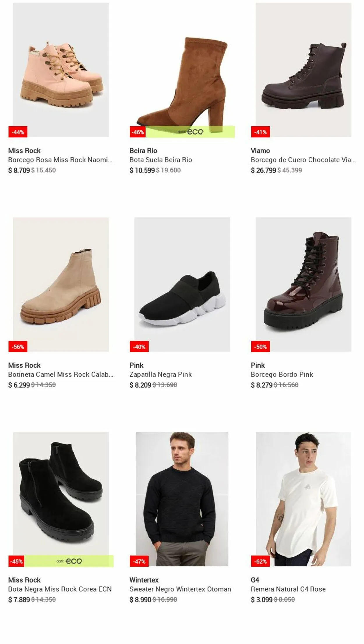Select the 'Viamo' brand name
Screen dimensions: 364x644
[x=260, y=151]
